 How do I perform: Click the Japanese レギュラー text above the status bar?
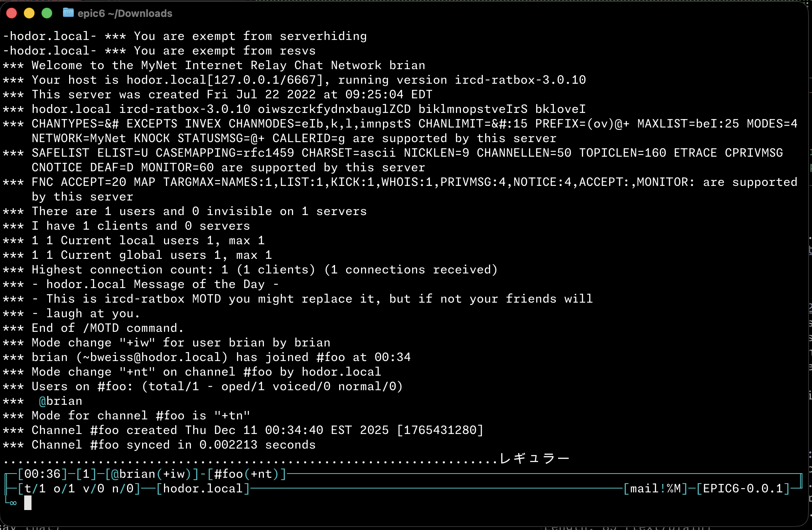coord(534,458)
